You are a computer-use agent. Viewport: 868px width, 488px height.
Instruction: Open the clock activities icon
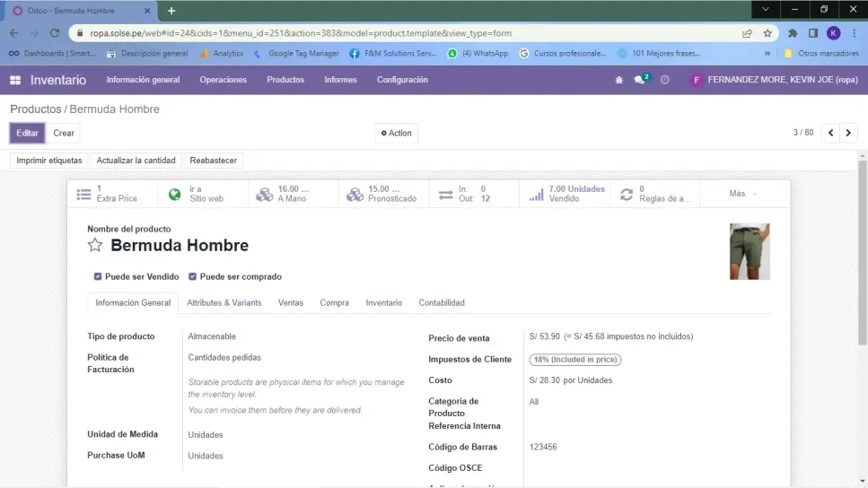[665, 80]
